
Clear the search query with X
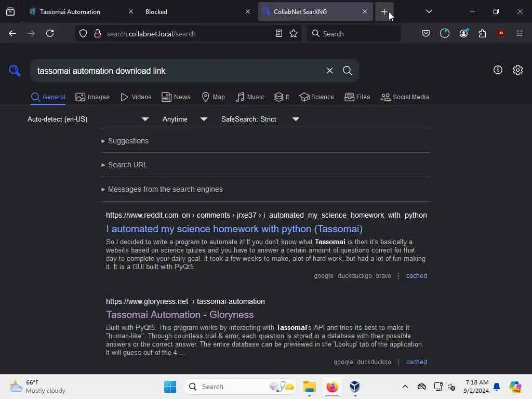tap(329, 71)
